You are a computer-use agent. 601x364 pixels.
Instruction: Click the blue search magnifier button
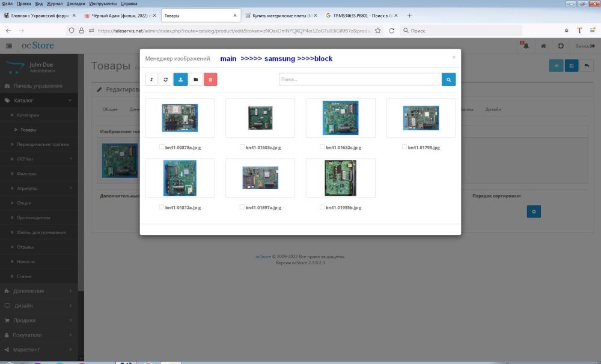click(448, 79)
